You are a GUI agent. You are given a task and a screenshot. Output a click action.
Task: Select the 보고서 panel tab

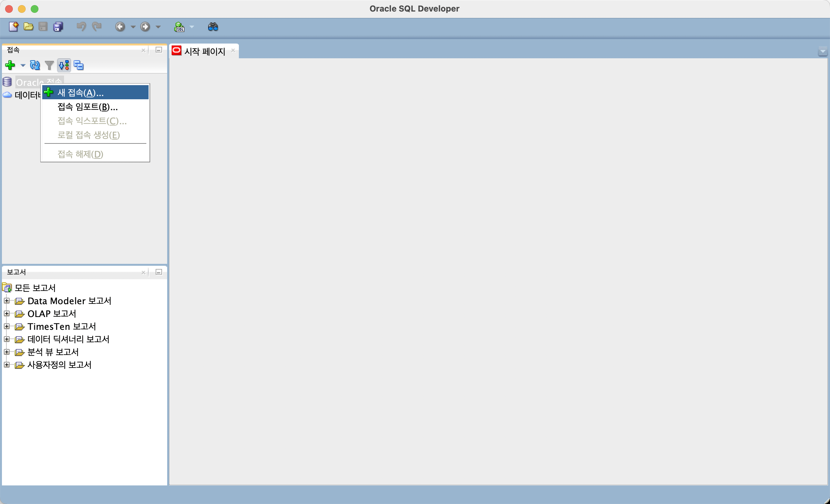[17, 272]
